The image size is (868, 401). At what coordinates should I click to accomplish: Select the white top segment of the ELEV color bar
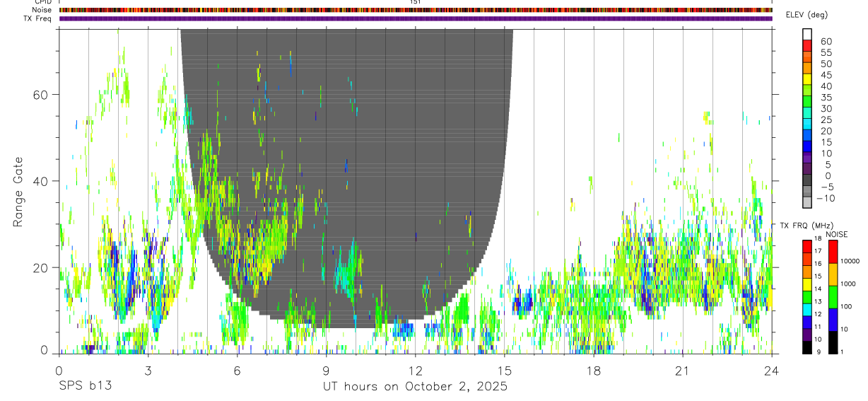807,34
